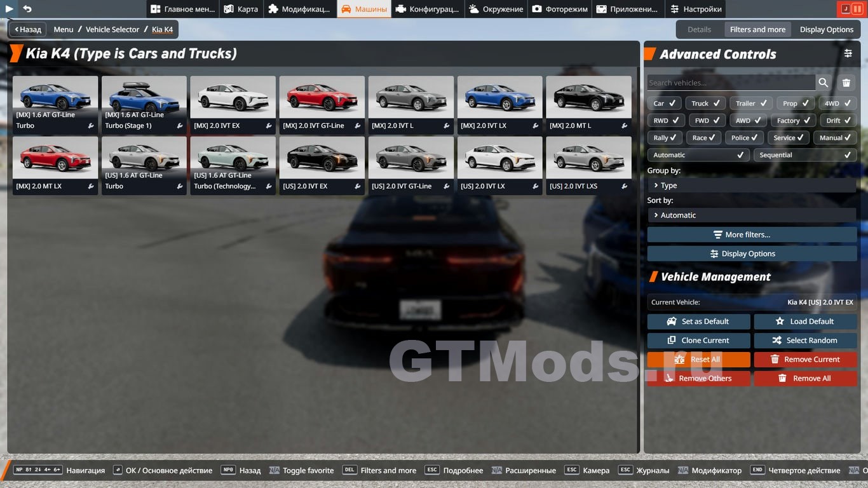The height and width of the screenshot is (488, 868).
Task: Click the Clone Current button
Action: click(x=698, y=341)
